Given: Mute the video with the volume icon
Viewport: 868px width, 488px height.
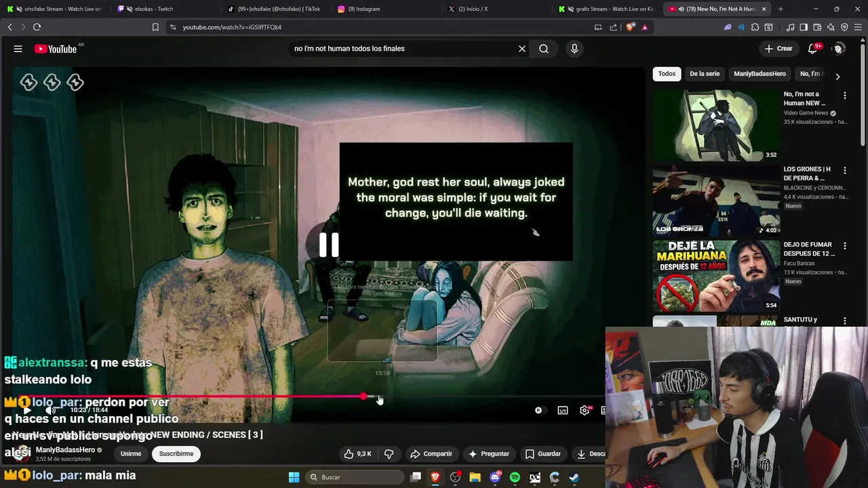Looking at the screenshot, I should pyautogui.click(x=50, y=410).
